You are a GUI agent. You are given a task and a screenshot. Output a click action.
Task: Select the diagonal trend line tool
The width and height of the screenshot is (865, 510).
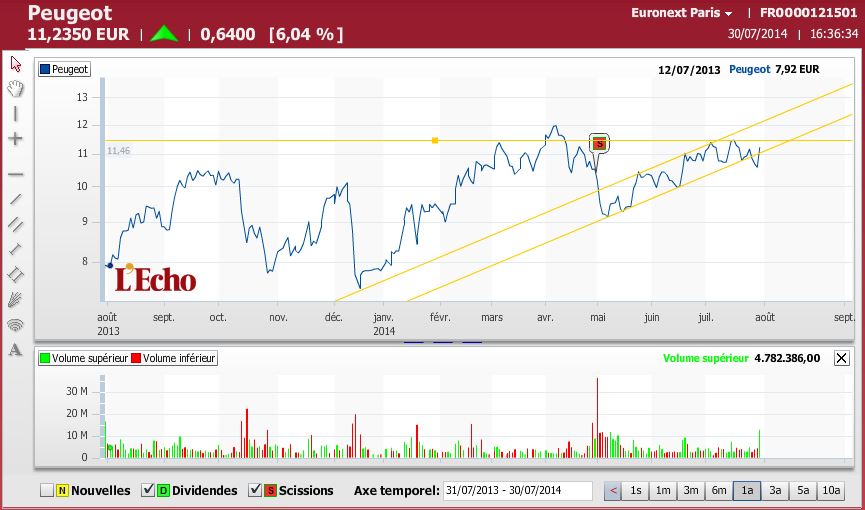click(15, 199)
